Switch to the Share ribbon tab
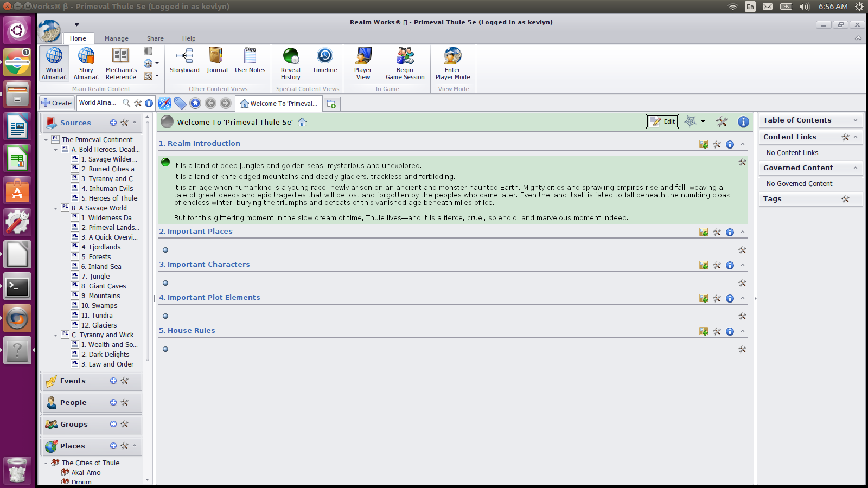 coord(155,38)
